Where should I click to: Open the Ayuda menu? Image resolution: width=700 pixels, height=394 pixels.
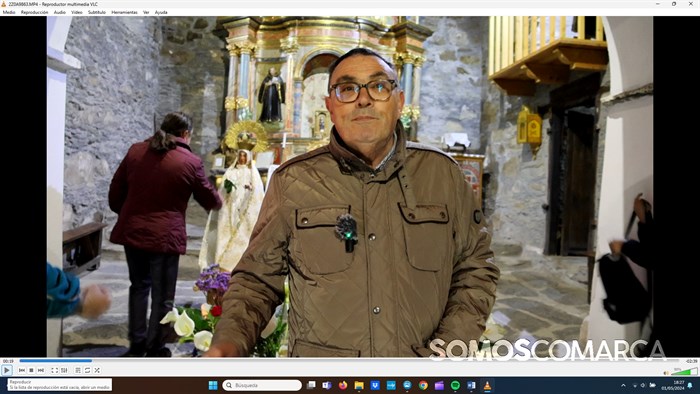point(161,12)
